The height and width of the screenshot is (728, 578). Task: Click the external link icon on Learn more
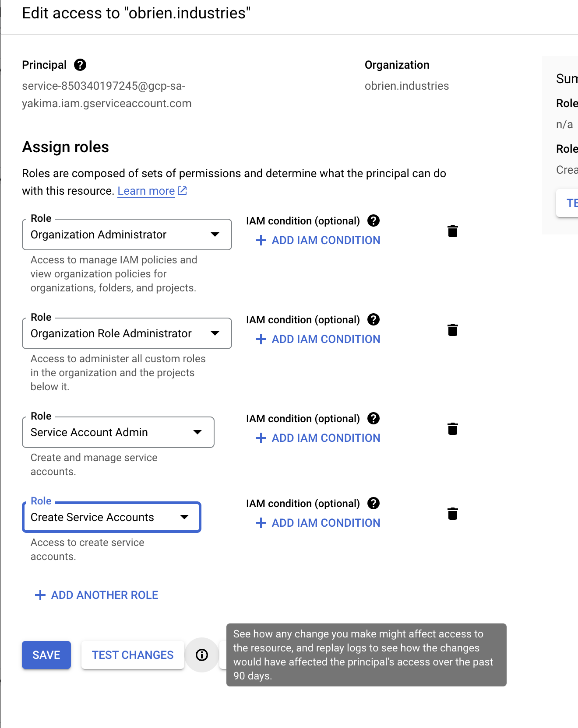point(182,190)
